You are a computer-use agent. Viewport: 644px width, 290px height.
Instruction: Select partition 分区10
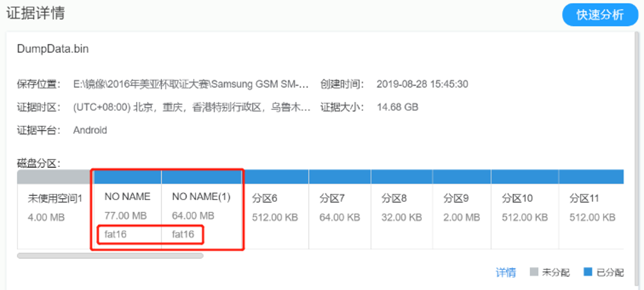(x=525, y=209)
